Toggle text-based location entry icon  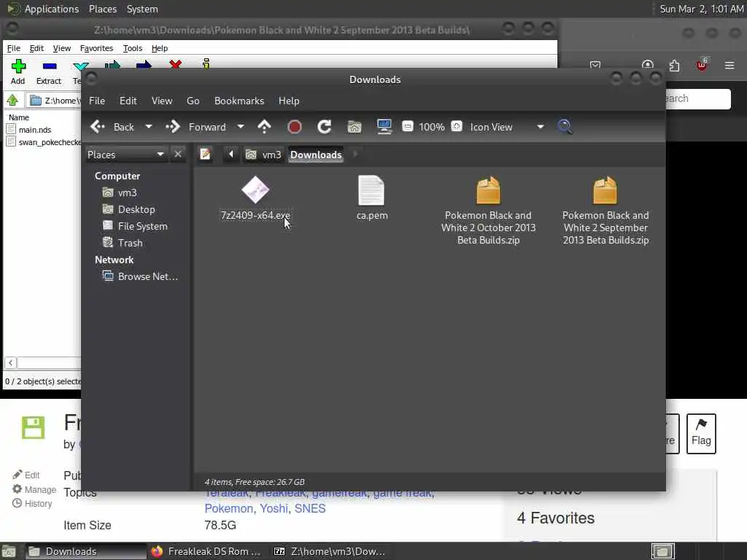coord(205,155)
